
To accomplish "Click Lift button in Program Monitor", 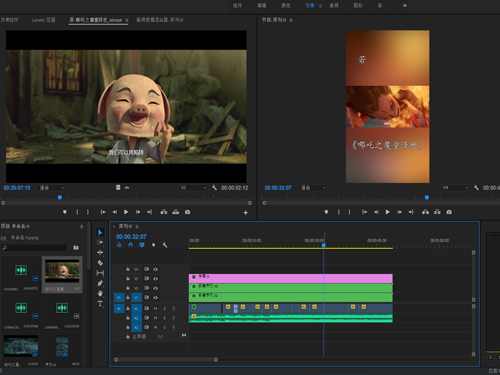I will 425,212.
